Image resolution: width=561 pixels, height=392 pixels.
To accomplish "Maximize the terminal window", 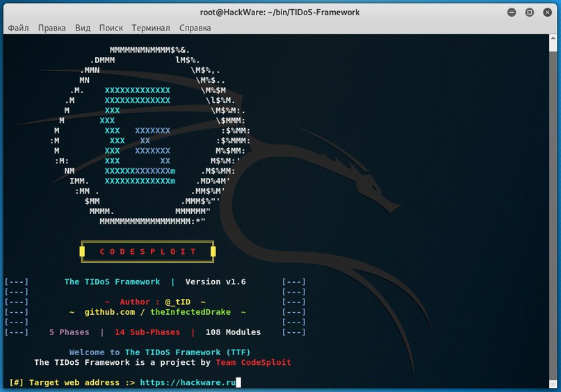I will 530,13.
